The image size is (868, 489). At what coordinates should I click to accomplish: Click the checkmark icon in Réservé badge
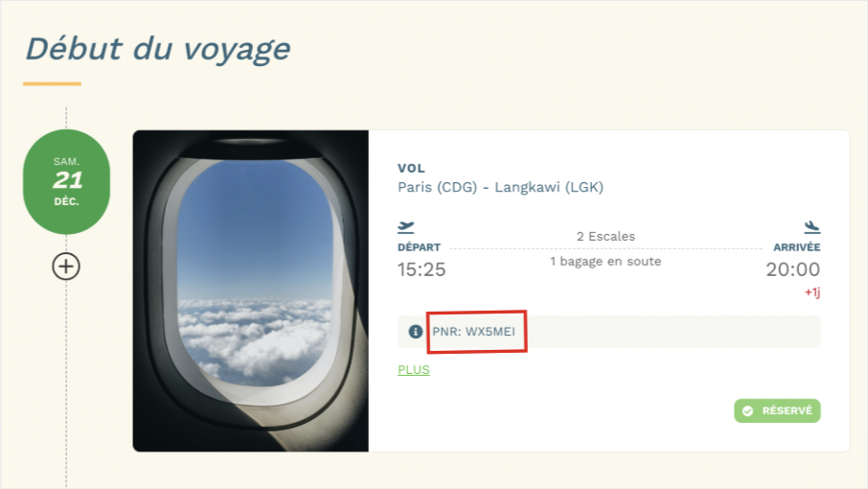click(748, 411)
